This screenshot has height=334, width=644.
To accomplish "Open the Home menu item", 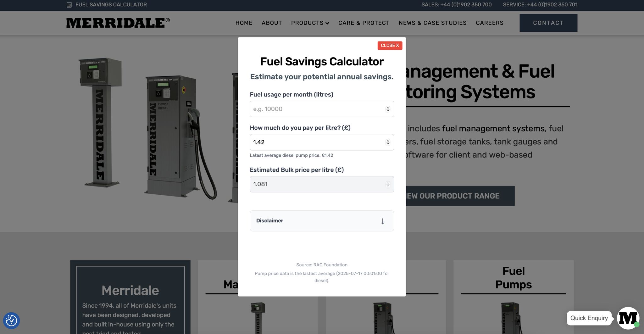I will (244, 23).
